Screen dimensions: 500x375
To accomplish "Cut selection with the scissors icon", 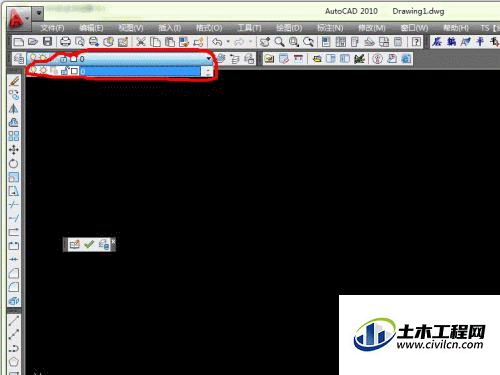I will pos(141,42).
